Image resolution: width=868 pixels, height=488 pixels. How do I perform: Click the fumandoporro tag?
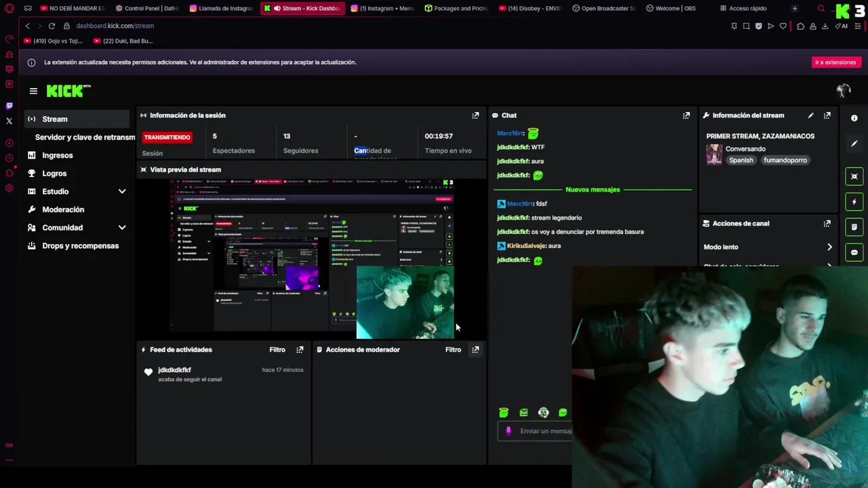785,160
